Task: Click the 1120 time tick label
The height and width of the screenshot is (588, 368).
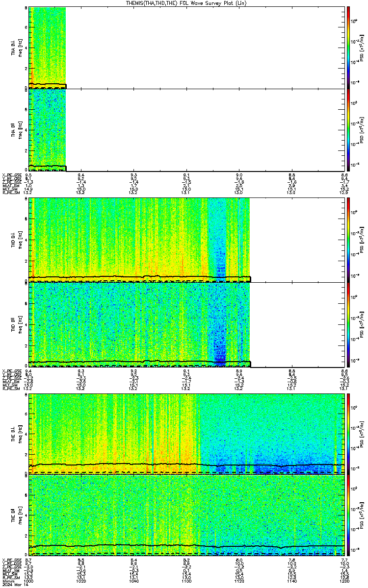Action: (239, 581)
